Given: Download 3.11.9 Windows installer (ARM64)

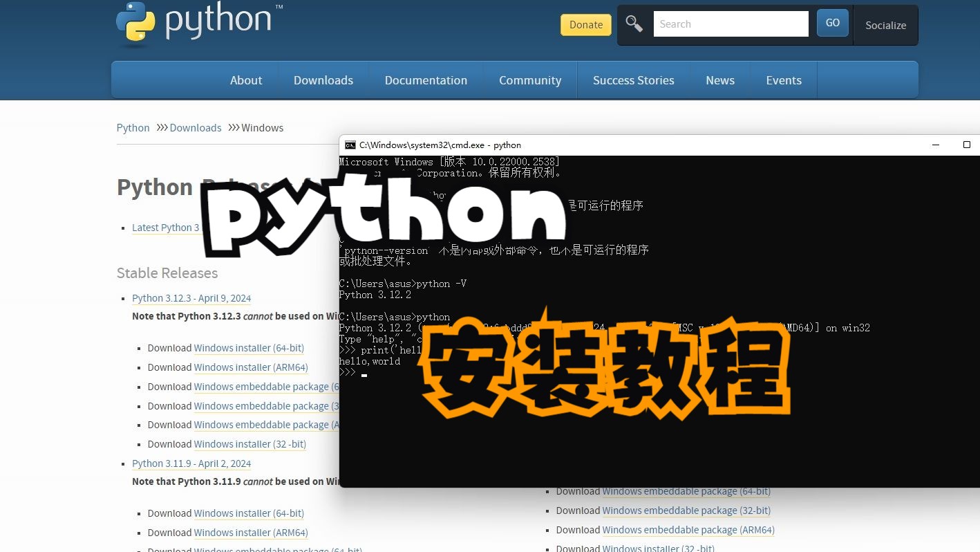Looking at the screenshot, I should [x=251, y=533].
